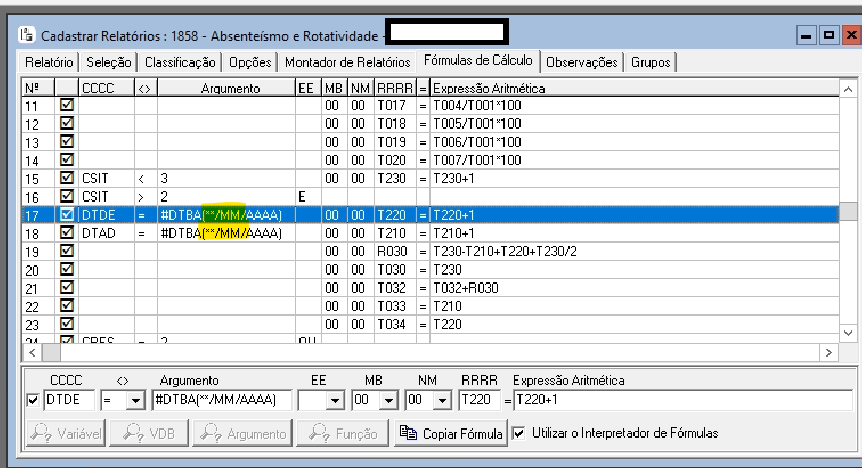Click the Função button icon

point(318,433)
